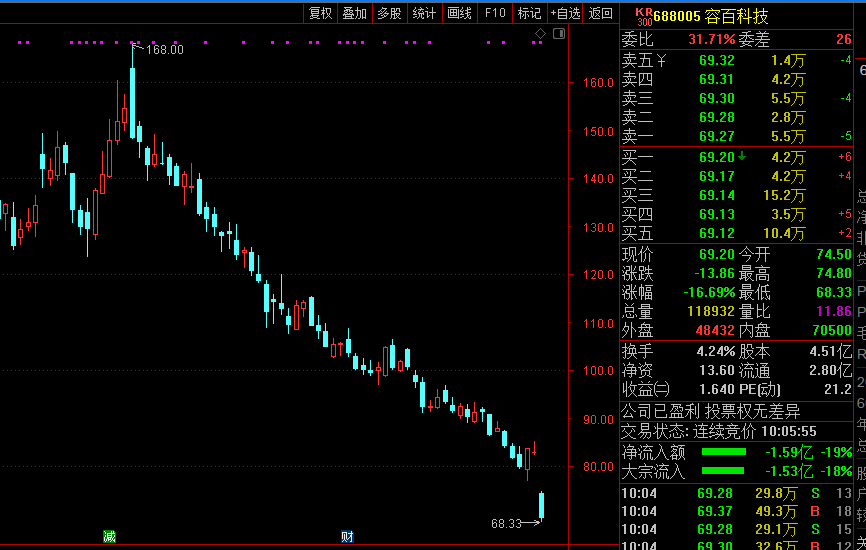Click the 标记 mark button
866x550 pixels.
point(529,13)
